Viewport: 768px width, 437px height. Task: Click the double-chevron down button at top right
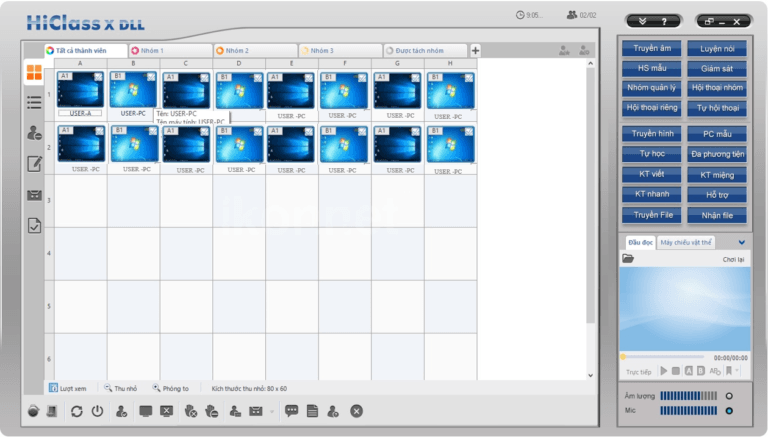click(643, 21)
